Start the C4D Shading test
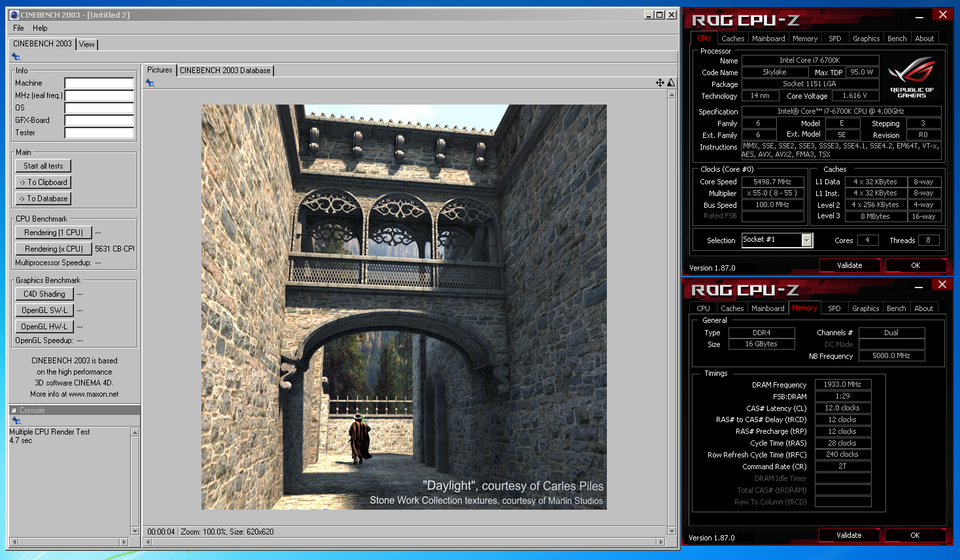This screenshot has width=960, height=560. coord(44,294)
